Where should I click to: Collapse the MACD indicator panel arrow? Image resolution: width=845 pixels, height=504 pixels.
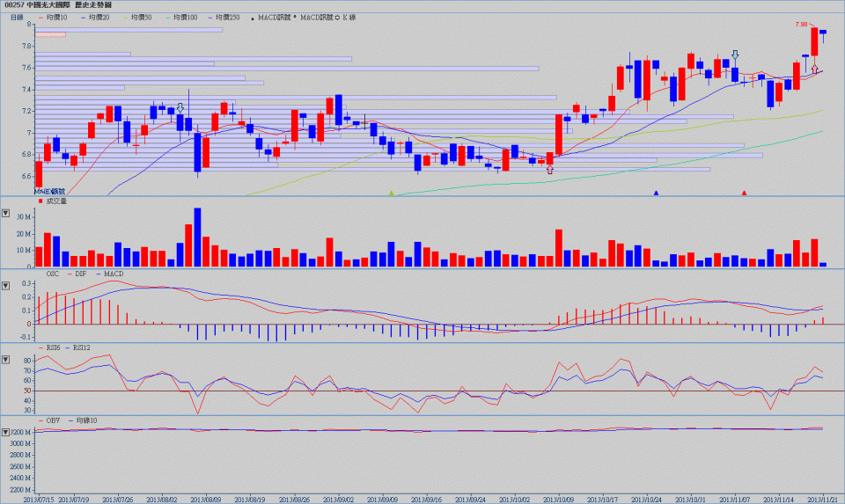(x=6, y=285)
